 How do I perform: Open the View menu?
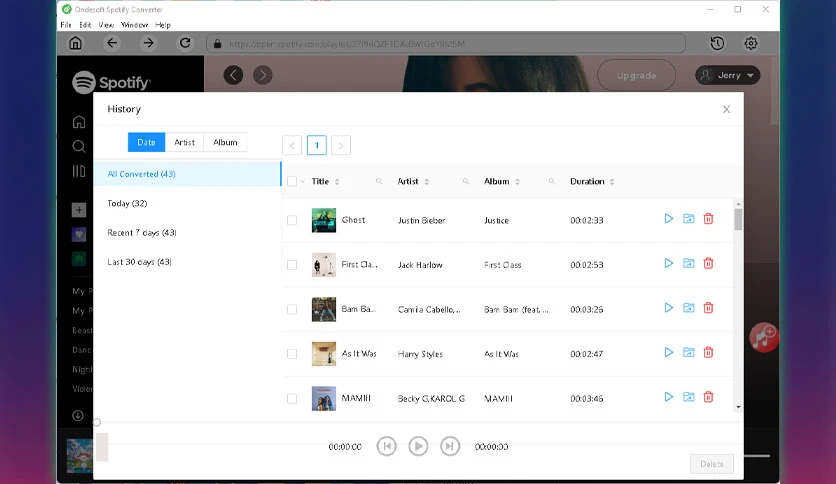tap(106, 25)
